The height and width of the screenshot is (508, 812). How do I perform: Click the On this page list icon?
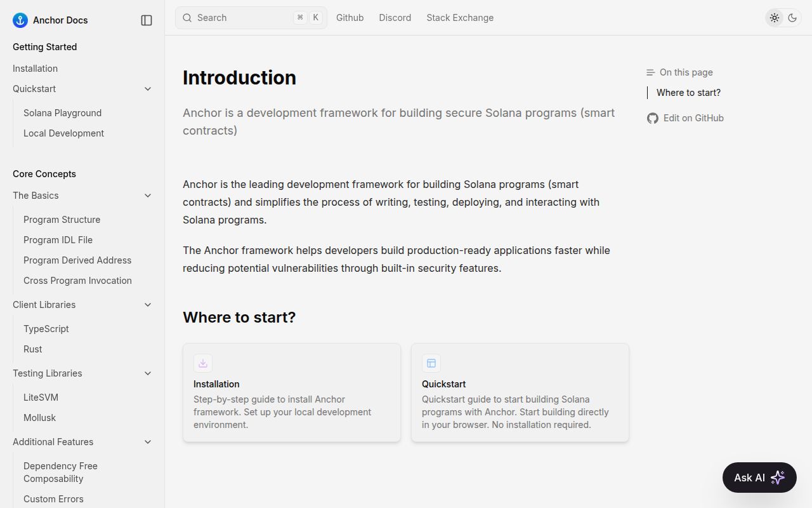650,72
